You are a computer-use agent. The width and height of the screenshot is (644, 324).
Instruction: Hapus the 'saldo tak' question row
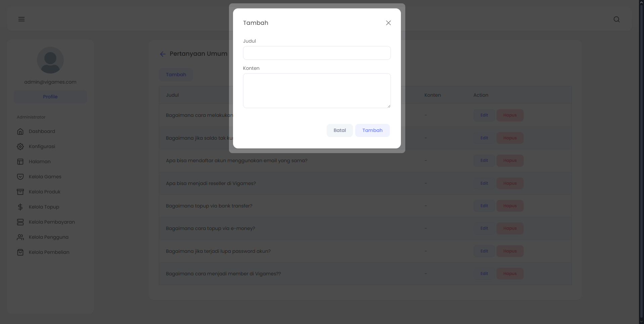[510, 138]
